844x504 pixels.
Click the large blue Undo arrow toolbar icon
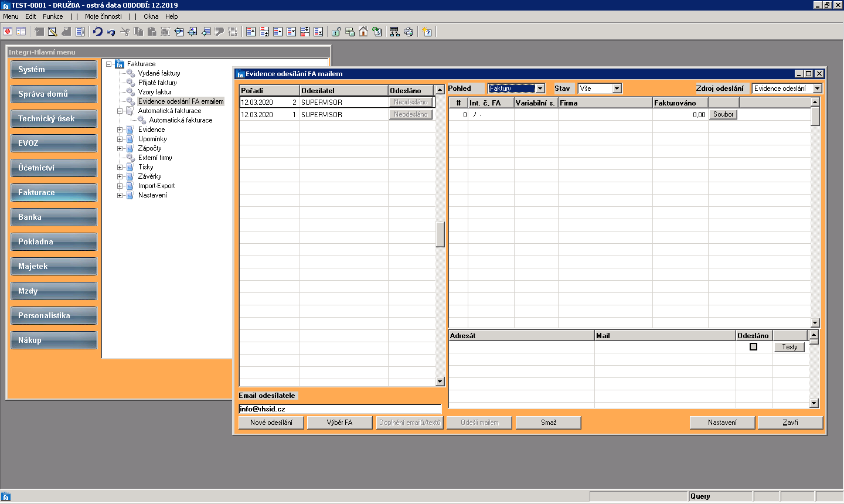click(98, 32)
